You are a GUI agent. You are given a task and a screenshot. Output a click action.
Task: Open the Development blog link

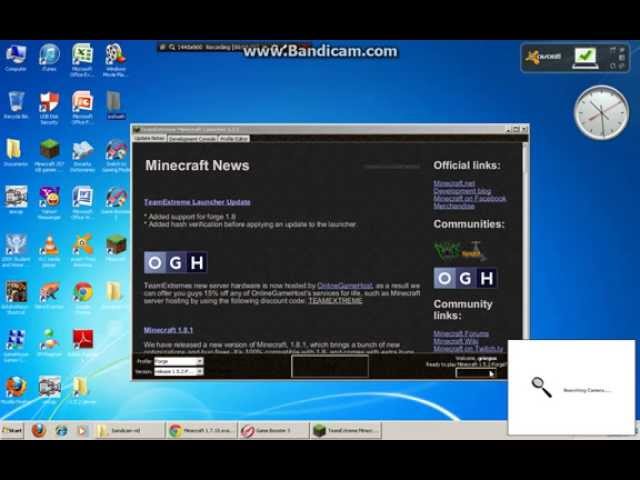(x=462, y=191)
